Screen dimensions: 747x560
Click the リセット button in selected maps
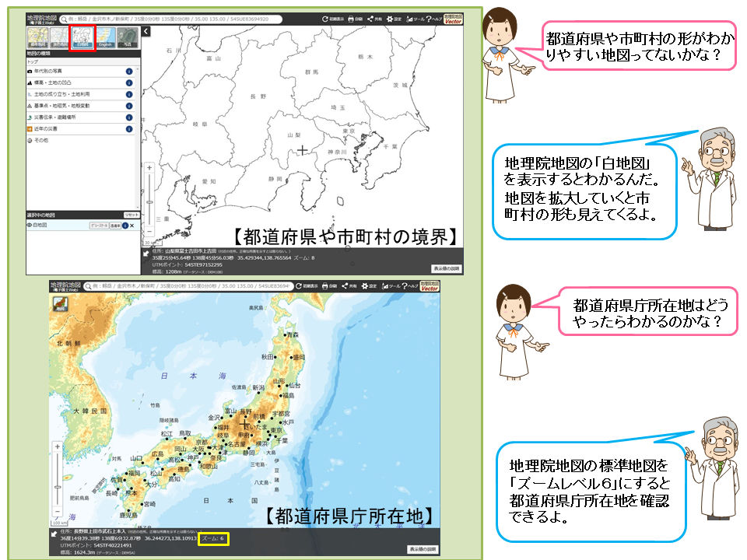point(131,215)
